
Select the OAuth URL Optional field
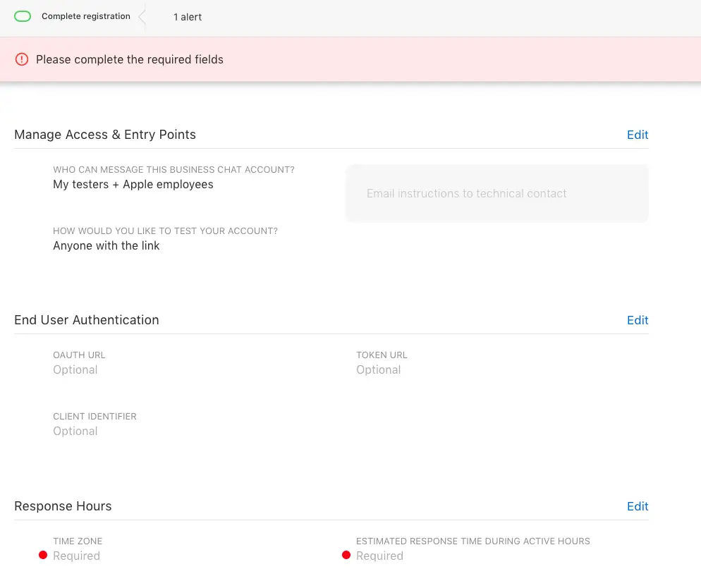point(75,369)
